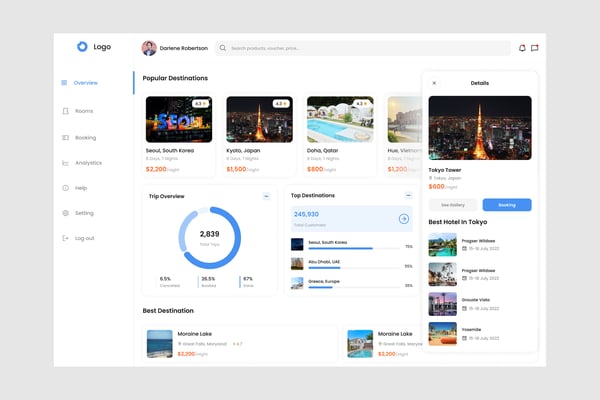Click Abu Dhabi, UAE progress bar
The width and height of the screenshot is (600, 400).
[x=354, y=268]
